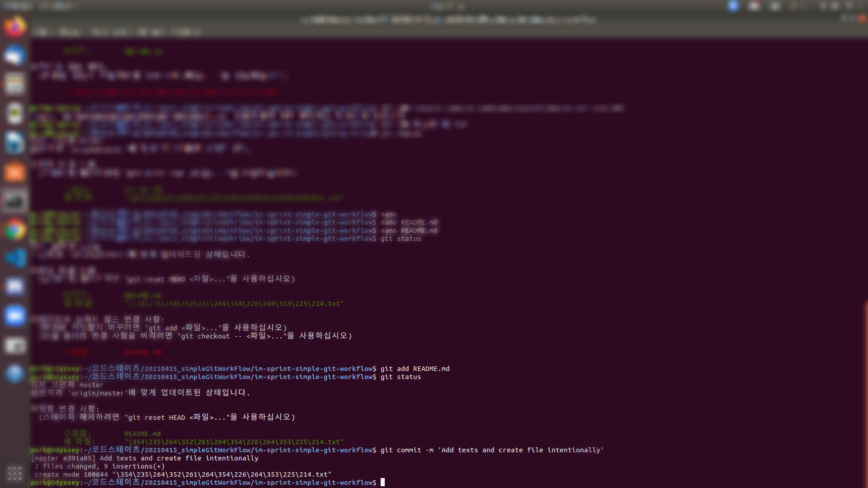
Task: Open Ubuntu Software from the dock
Action: coord(14,172)
